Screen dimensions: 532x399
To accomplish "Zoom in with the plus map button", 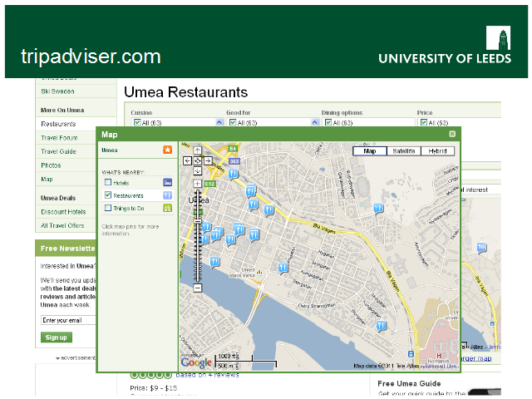I will tap(198, 184).
